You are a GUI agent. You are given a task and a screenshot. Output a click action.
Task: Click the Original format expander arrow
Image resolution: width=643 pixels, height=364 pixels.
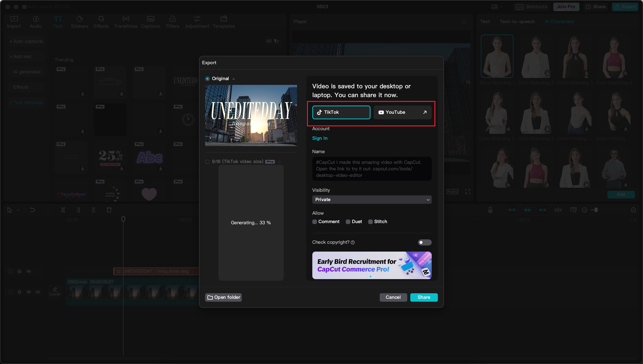[233, 79]
